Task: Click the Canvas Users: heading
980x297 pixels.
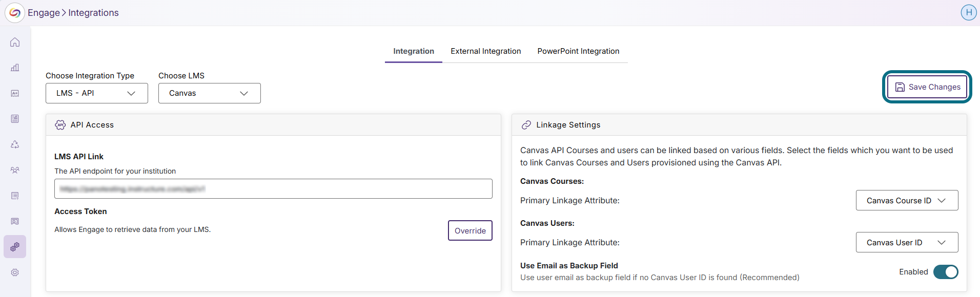Action: [x=547, y=223]
